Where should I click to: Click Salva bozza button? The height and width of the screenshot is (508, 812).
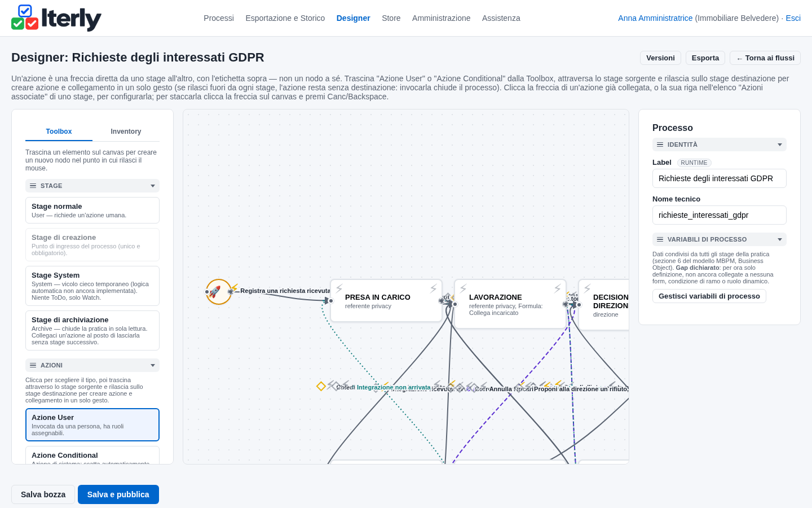click(x=43, y=494)
